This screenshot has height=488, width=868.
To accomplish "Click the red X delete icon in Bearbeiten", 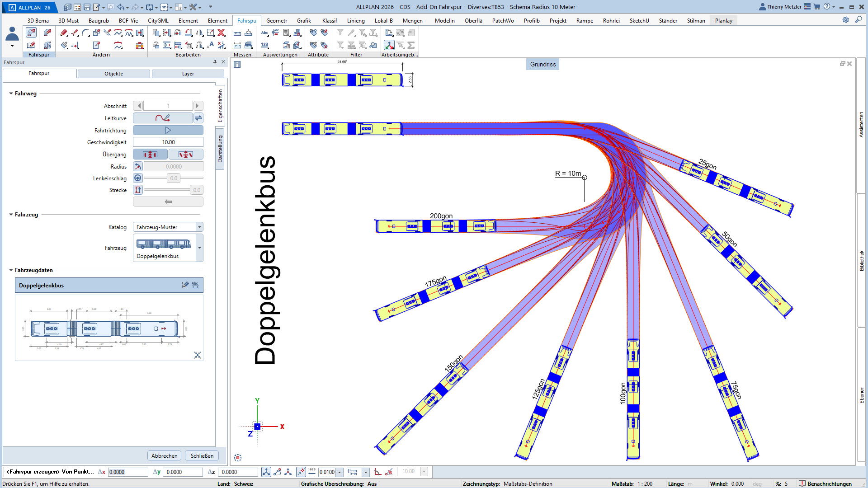I will (221, 33).
